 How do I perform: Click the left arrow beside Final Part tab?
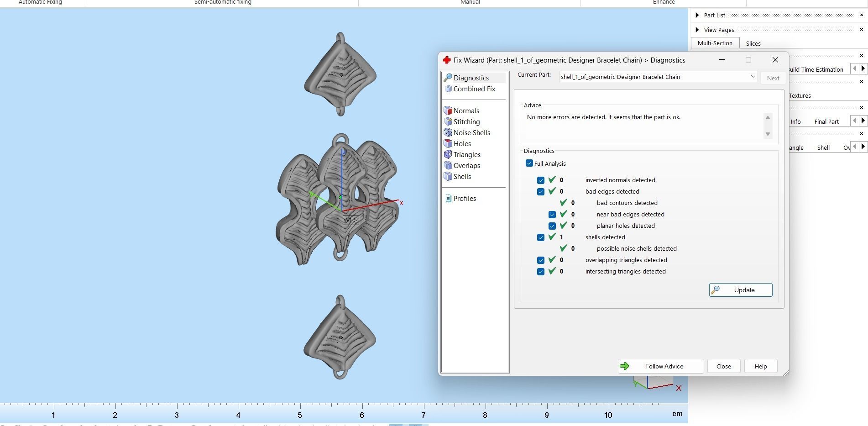click(854, 121)
